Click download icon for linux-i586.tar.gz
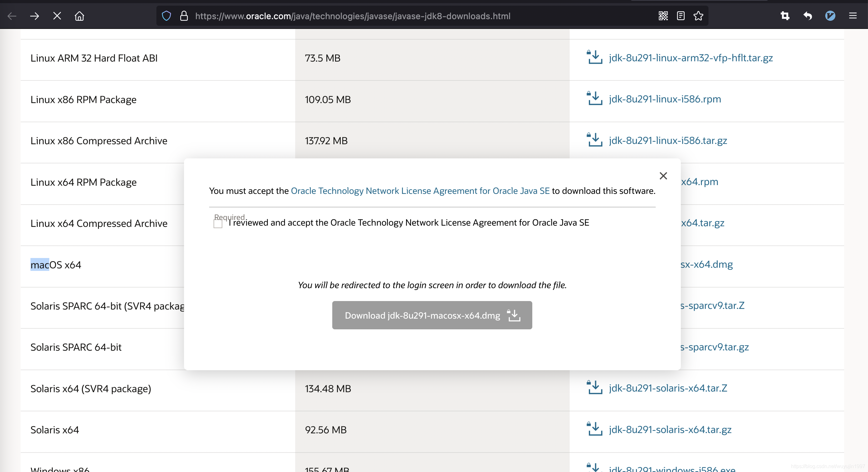 pyautogui.click(x=595, y=140)
